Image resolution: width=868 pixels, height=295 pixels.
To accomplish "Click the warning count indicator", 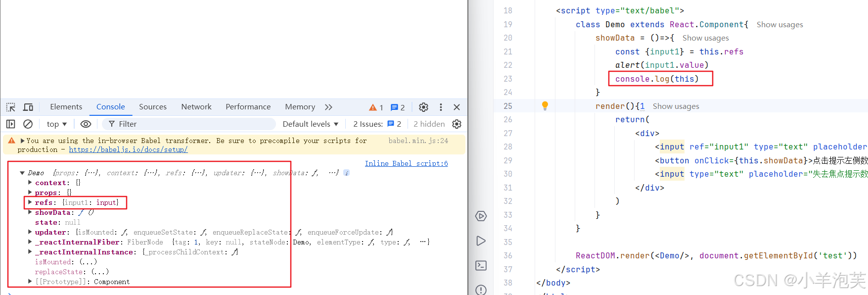I will [x=376, y=107].
